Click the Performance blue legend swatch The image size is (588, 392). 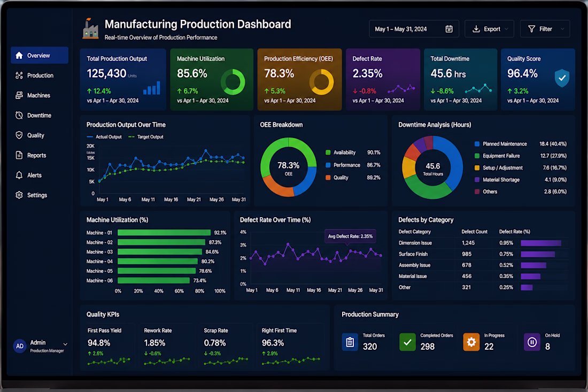point(328,165)
